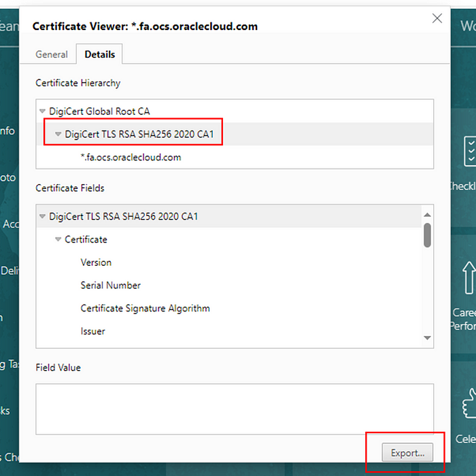Image resolution: width=476 pixels, height=476 pixels.
Task: Close the Certificate Viewer dialog
Action: [x=437, y=18]
